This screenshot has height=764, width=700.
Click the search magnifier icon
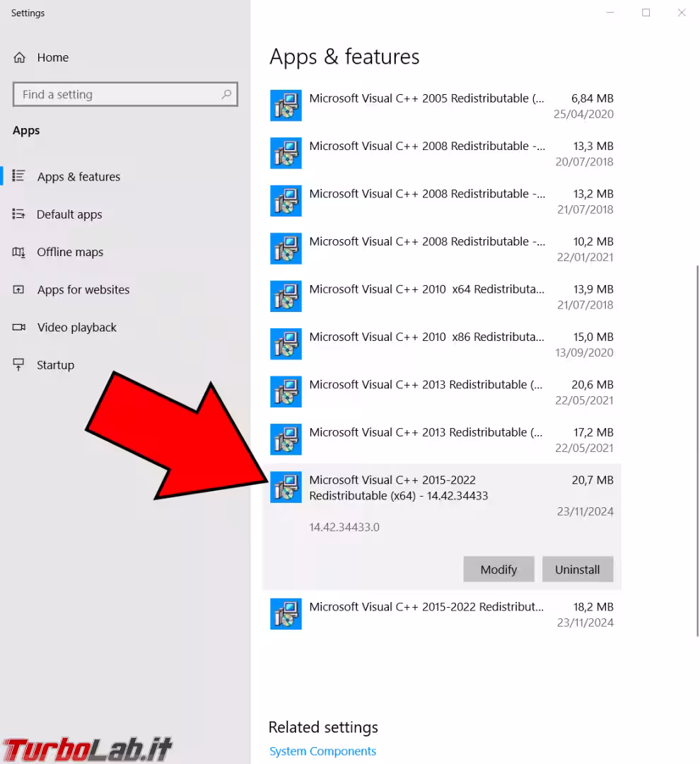point(226,94)
